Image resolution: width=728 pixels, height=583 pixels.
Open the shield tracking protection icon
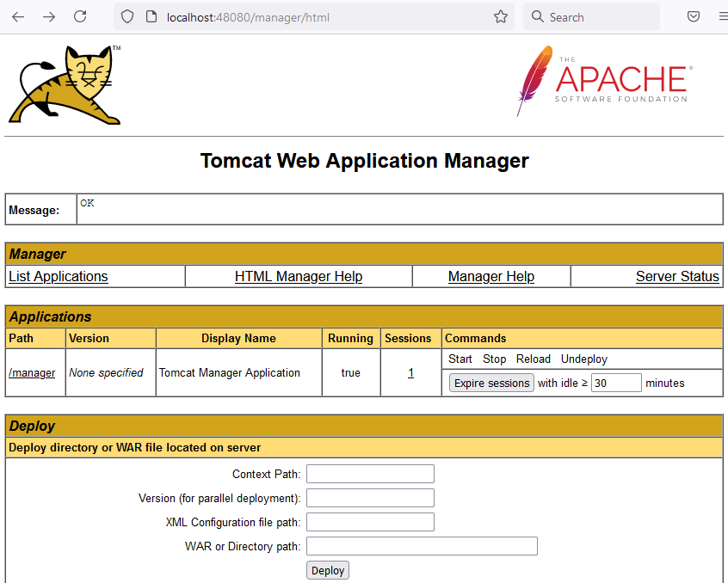point(127,17)
